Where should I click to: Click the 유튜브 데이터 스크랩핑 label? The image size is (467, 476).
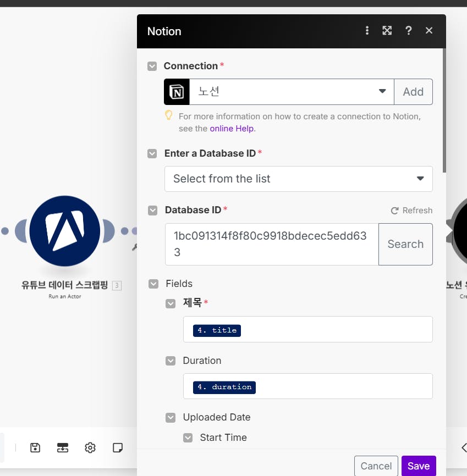click(x=64, y=285)
